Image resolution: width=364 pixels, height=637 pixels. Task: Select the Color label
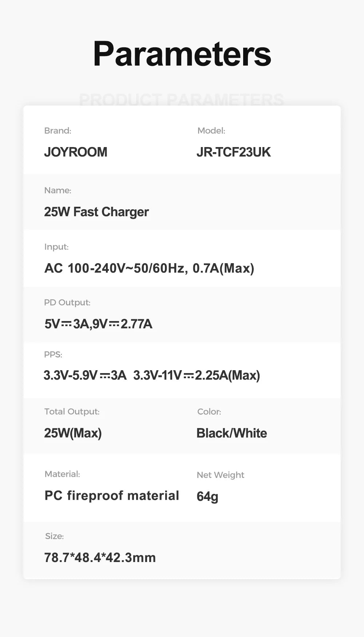point(209,412)
